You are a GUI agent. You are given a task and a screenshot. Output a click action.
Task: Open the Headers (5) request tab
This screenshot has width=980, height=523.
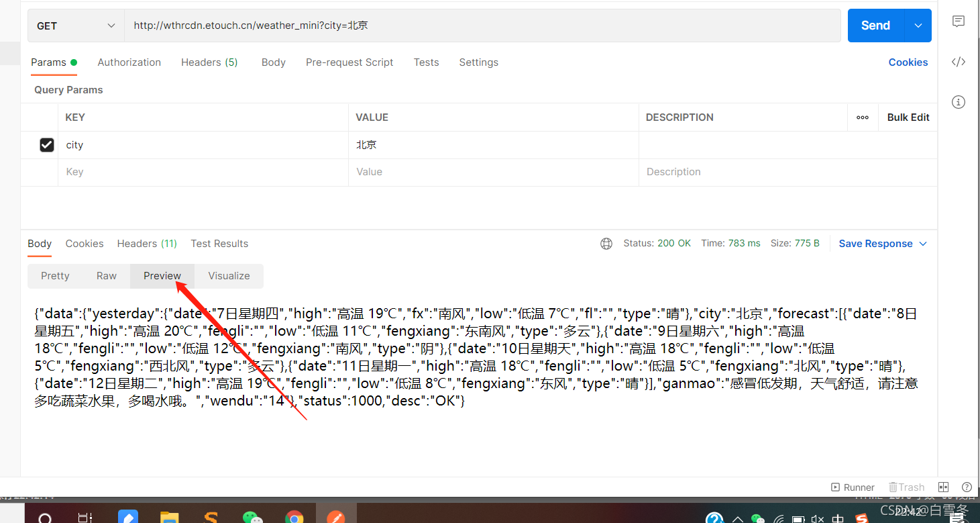209,62
